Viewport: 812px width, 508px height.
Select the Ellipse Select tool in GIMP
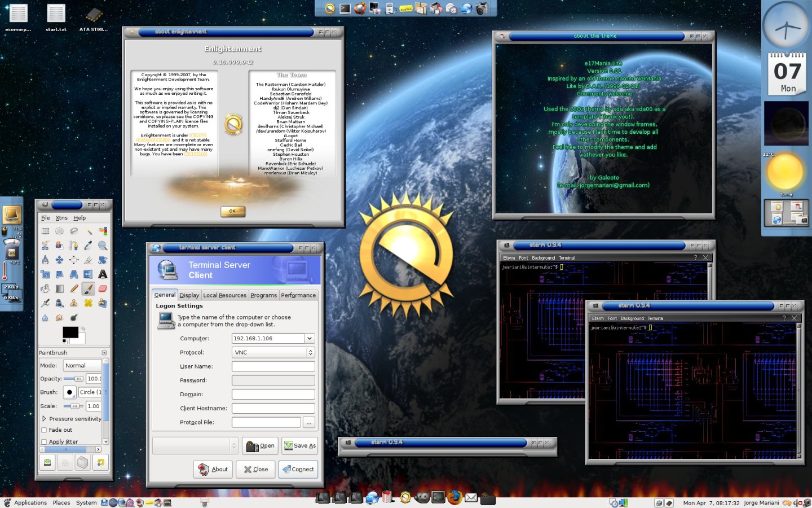tap(60, 231)
